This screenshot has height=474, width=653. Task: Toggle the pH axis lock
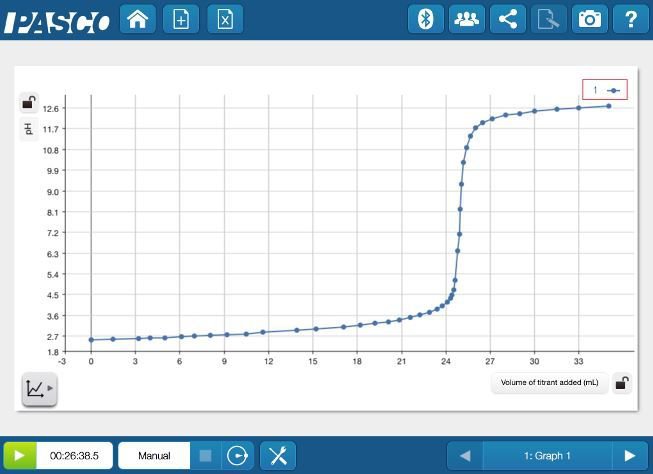(x=29, y=102)
